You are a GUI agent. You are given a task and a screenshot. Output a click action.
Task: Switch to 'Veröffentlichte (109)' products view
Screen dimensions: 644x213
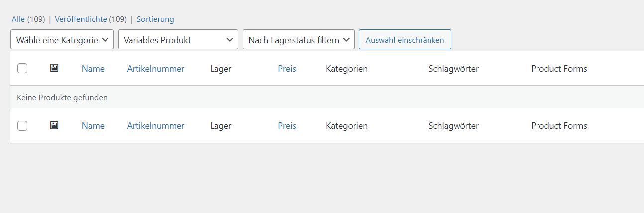91,19
